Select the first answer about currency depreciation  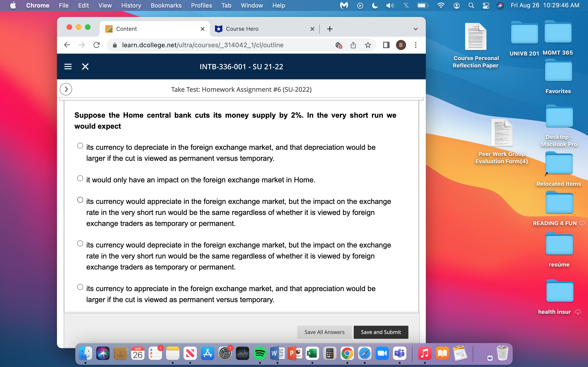tap(80, 145)
